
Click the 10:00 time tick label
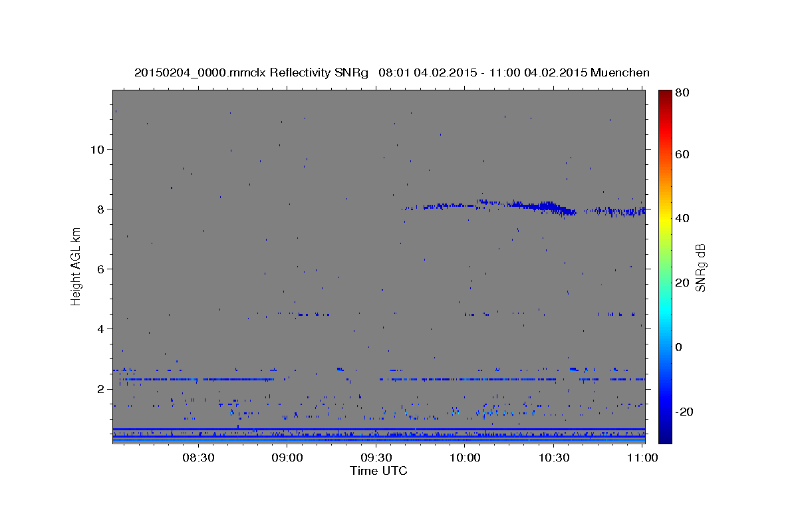click(x=465, y=458)
